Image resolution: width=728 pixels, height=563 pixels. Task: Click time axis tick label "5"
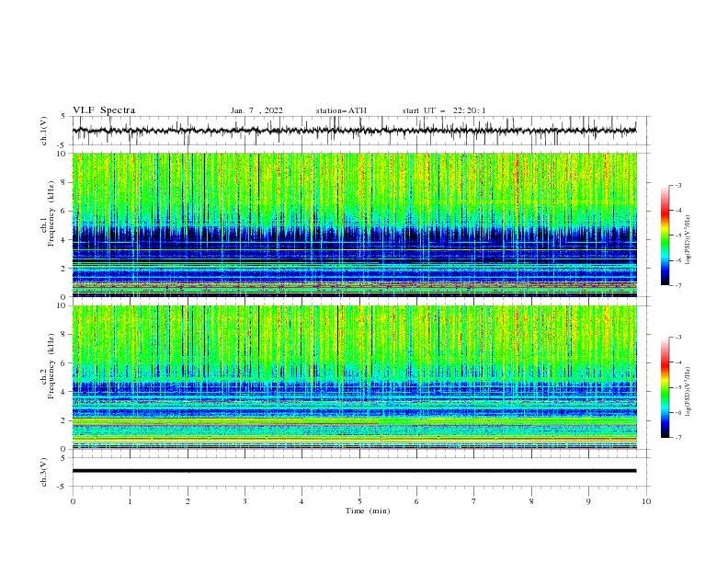pos(359,501)
